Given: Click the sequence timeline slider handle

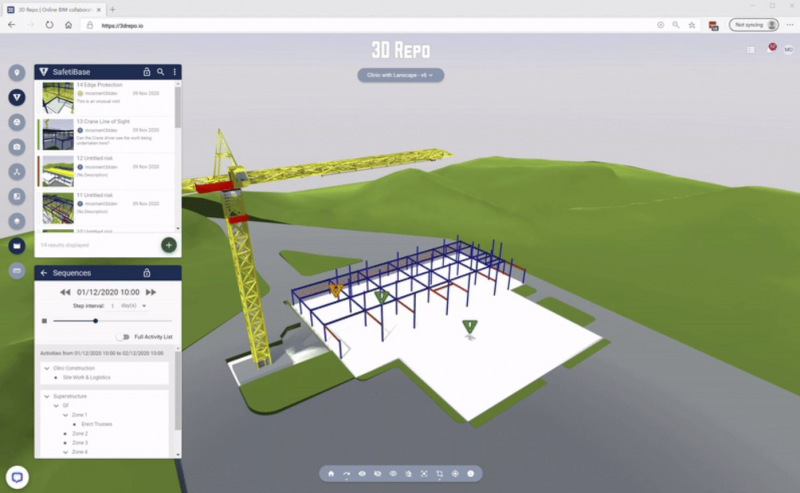Looking at the screenshot, I should coord(95,321).
